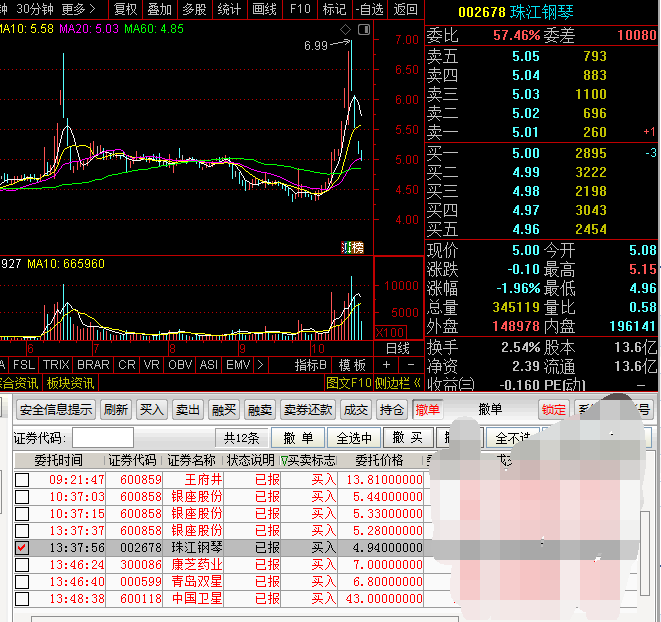Switch to the BRAR indicator tab
Viewport: 661px width, 622px height.
pyautogui.click(x=93, y=365)
